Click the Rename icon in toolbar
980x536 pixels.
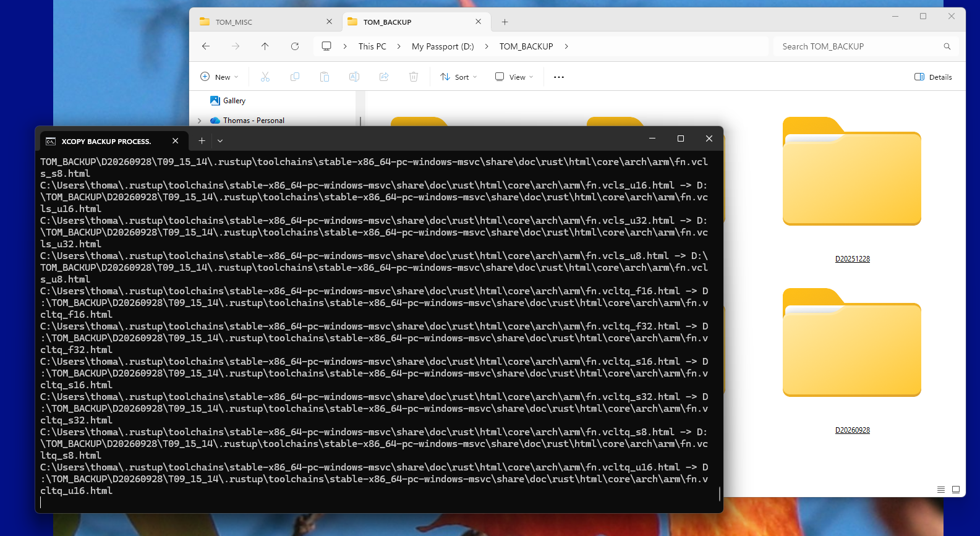click(x=354, y=77)
